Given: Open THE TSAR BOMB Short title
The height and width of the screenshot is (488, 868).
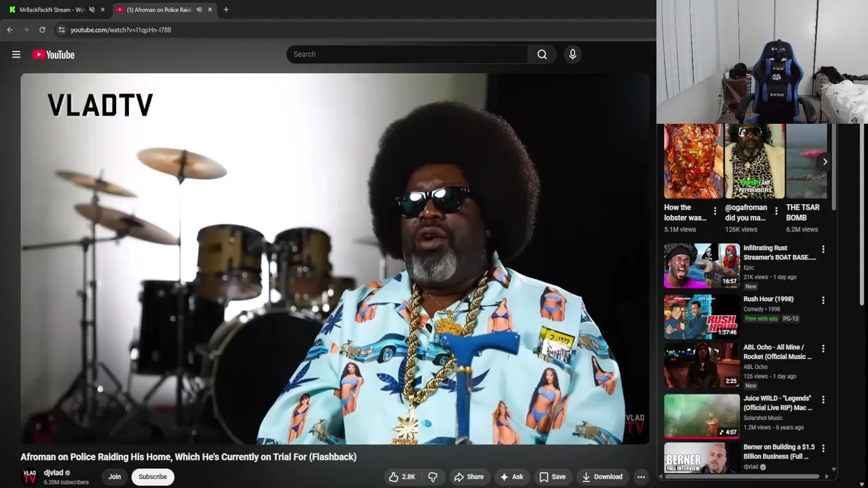Looking at the screenshot, I should [x=803, y=213].
